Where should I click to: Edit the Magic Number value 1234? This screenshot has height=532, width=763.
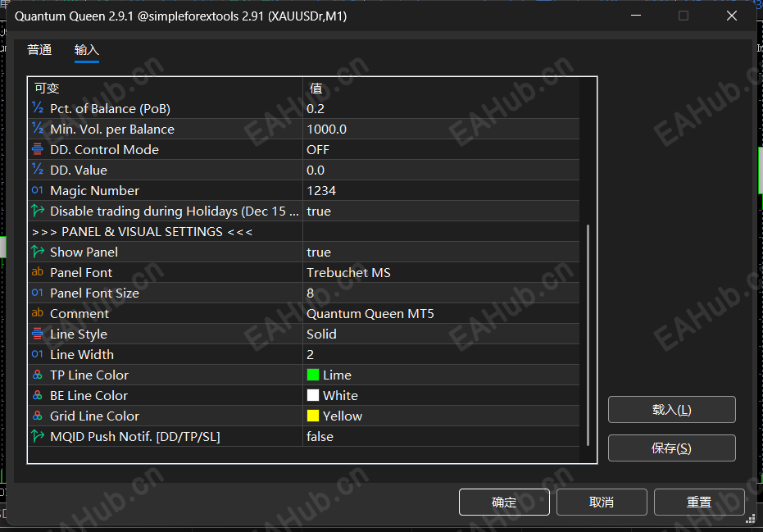pyautogui.click(x=441, y=190)
